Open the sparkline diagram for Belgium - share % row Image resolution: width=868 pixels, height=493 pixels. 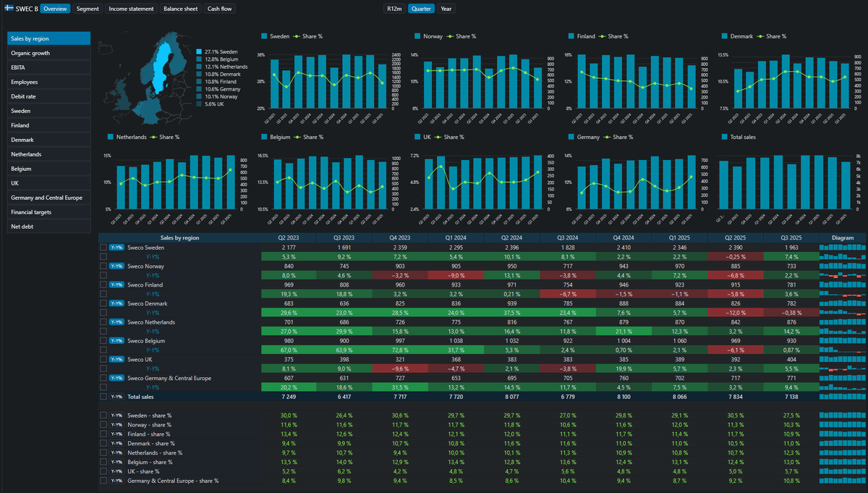(x=843, y=462)
